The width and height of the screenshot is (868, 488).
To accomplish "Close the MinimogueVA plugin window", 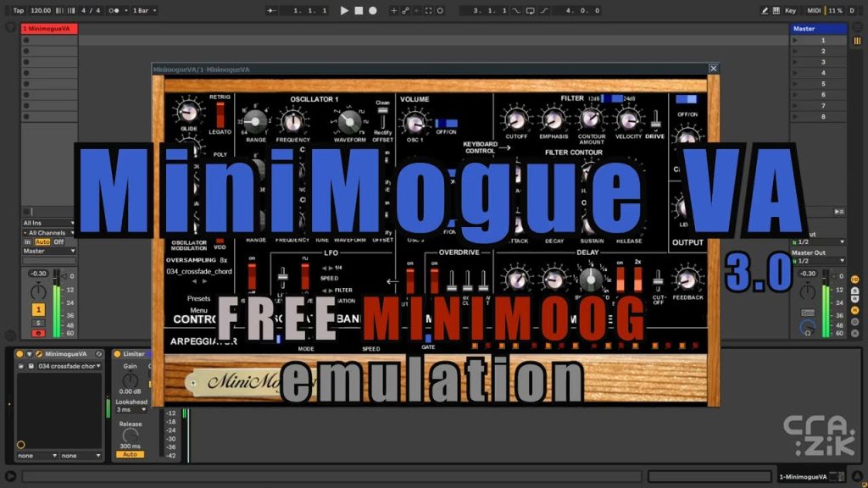I will point(714,69).
